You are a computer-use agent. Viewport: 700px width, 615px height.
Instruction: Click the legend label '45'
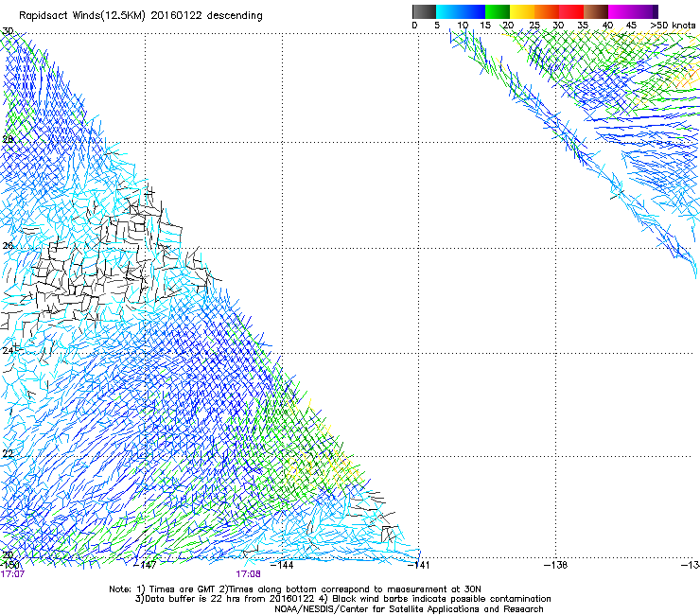point(631,26)
